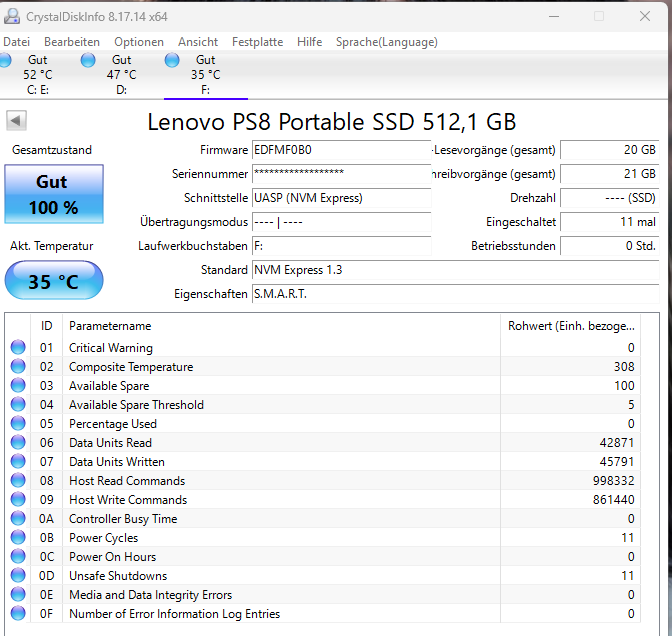Switch to the 52 °C C: E: disk tab
672x636 pixels.
point(38,75)
